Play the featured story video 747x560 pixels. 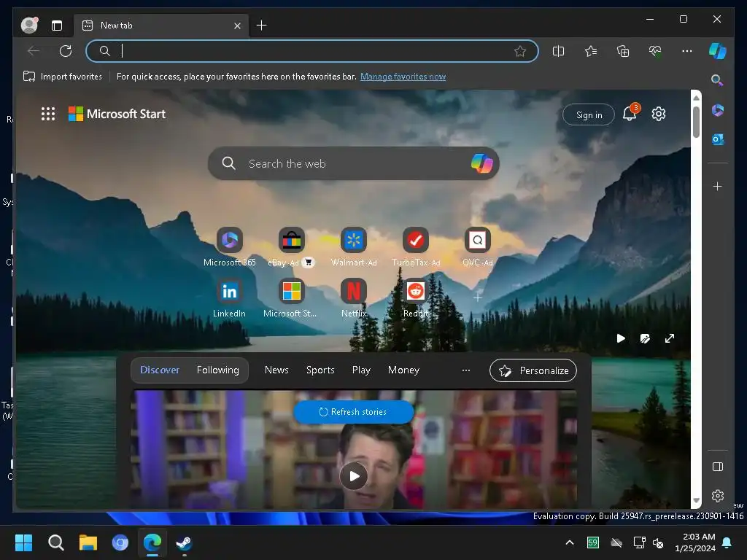tap(354, 475)
